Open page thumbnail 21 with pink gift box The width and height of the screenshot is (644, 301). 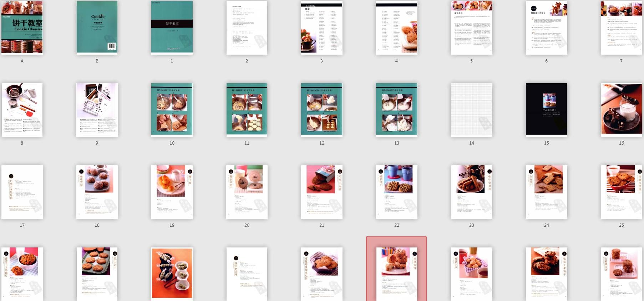tap(321, 192)
